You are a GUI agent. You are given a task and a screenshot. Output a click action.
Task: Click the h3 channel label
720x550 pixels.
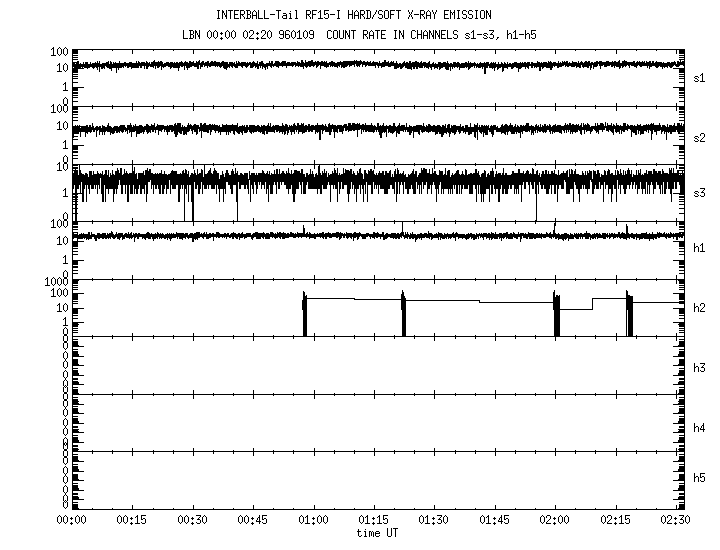coord(700,368)
